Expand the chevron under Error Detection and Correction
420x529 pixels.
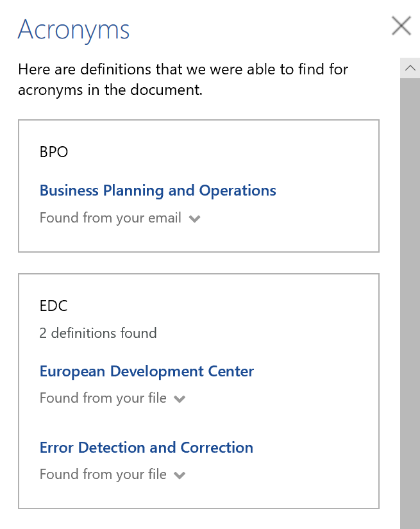[x=180, y=475]
